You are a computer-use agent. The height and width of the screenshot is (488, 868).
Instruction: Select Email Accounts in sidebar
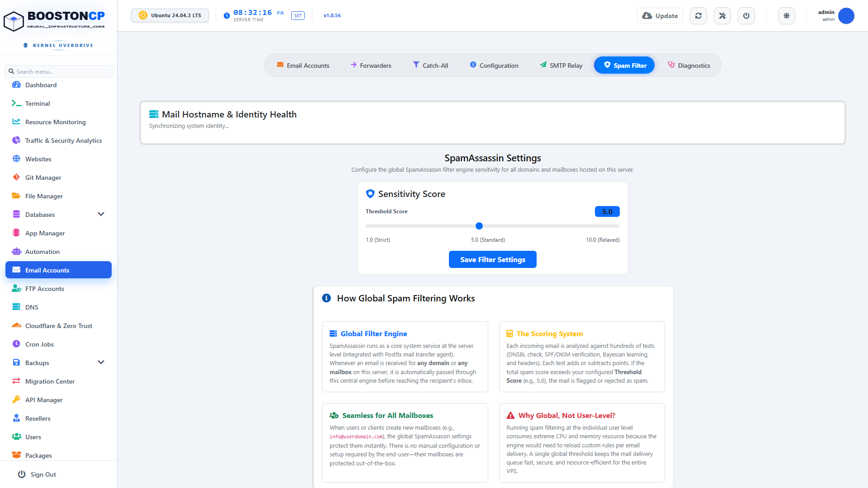(58, 270)
